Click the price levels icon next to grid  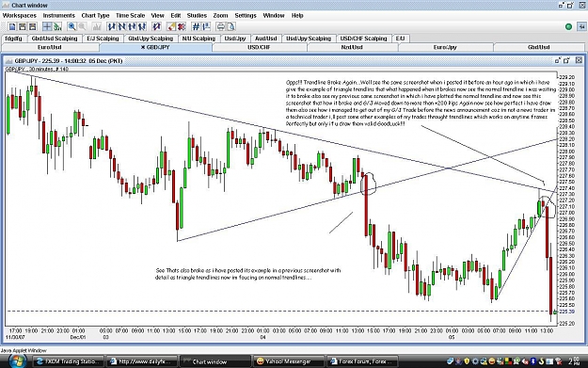[x=206, y=26]
